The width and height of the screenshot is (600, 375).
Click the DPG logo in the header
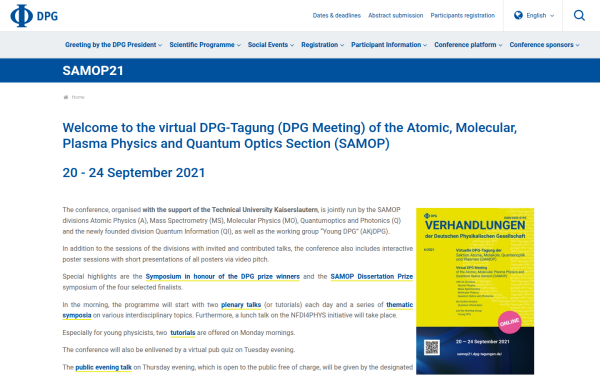[x=34, y=16]
